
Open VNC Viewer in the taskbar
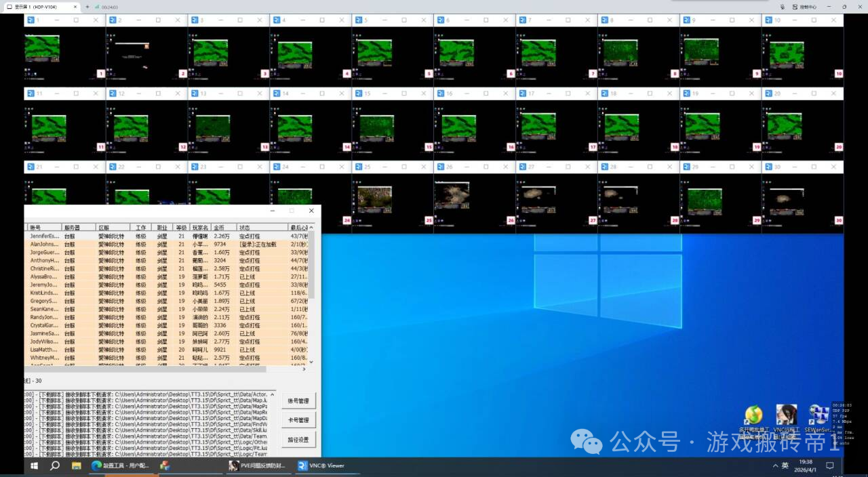[323, 465]
